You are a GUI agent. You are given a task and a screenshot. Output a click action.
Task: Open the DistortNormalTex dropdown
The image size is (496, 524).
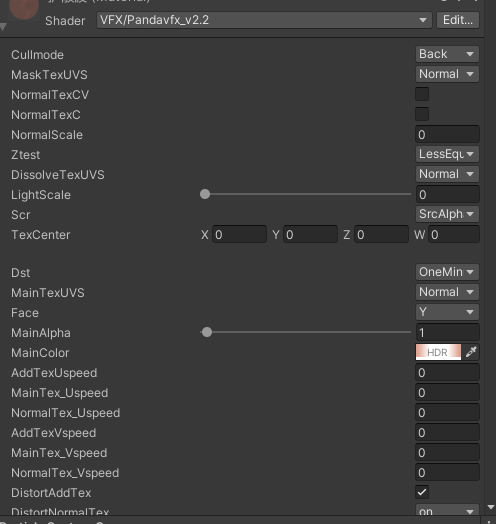(x=447, y=510)
